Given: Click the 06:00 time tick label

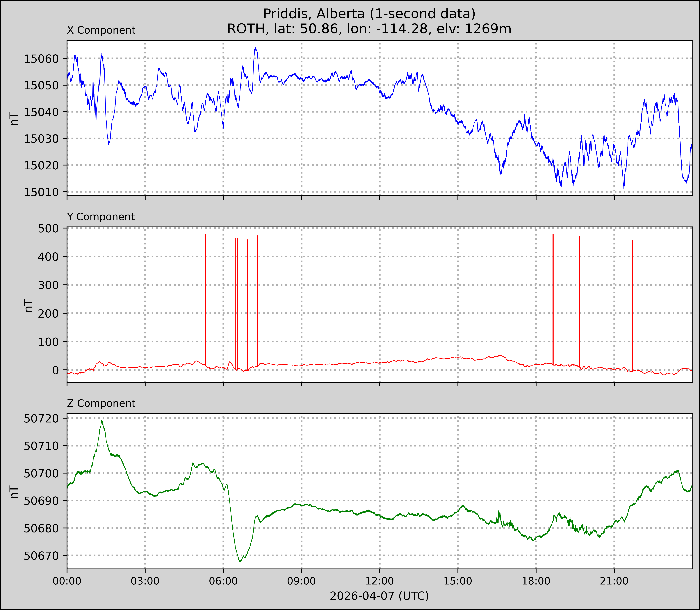Looking at the screenshot, I should pos(223,581).
